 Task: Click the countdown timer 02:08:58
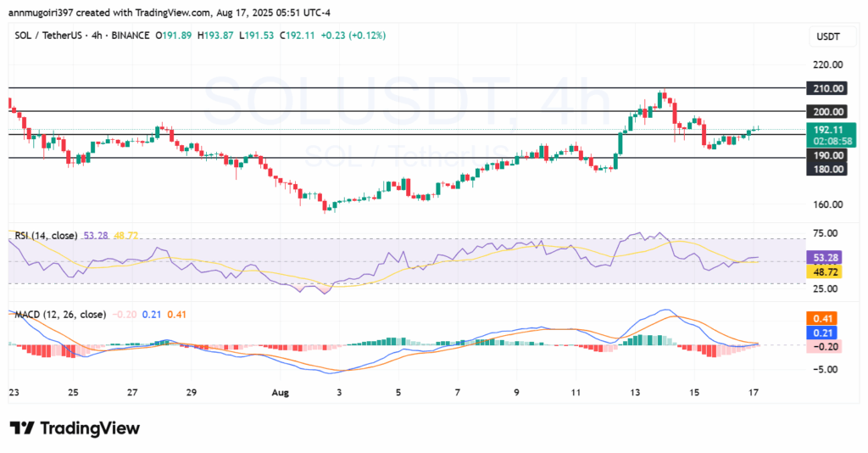pyautogui.click(x=832, y=141)
